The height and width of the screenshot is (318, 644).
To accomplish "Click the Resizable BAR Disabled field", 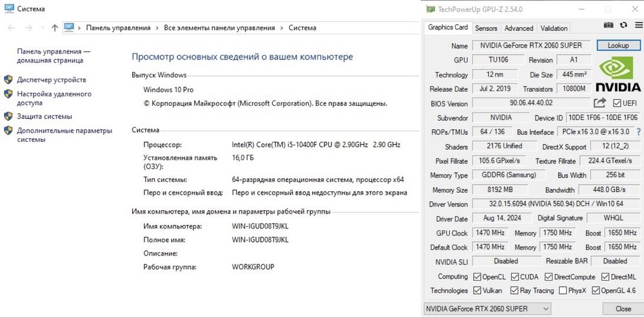I will [615, 261].
